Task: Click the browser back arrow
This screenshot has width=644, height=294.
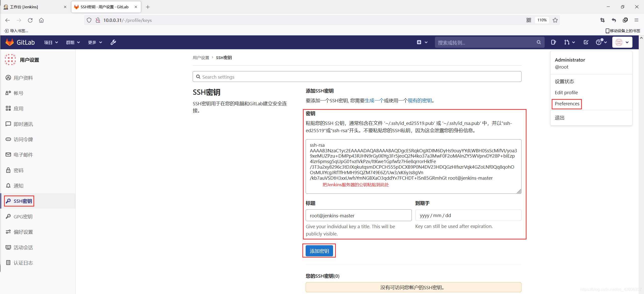Action: [8, 20]
